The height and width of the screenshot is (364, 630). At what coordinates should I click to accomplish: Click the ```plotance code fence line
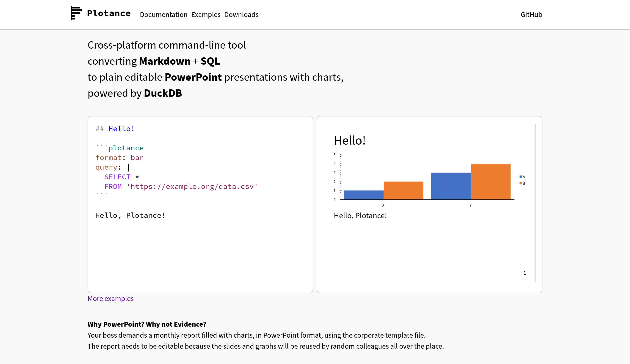coord(119,148)
